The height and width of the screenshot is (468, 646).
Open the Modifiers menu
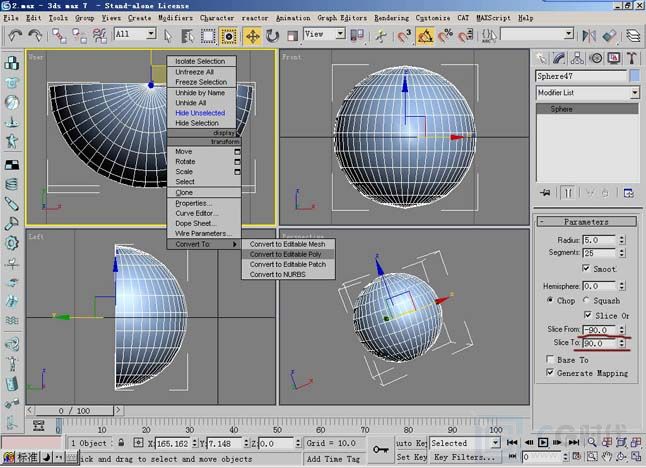click(x=176, y=18)
